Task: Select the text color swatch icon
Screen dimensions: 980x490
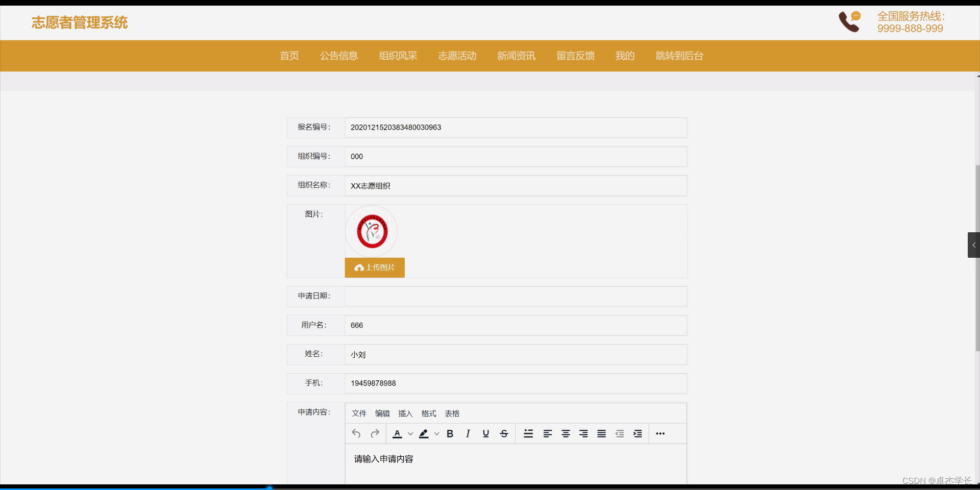Action: (x=398, y=433)
